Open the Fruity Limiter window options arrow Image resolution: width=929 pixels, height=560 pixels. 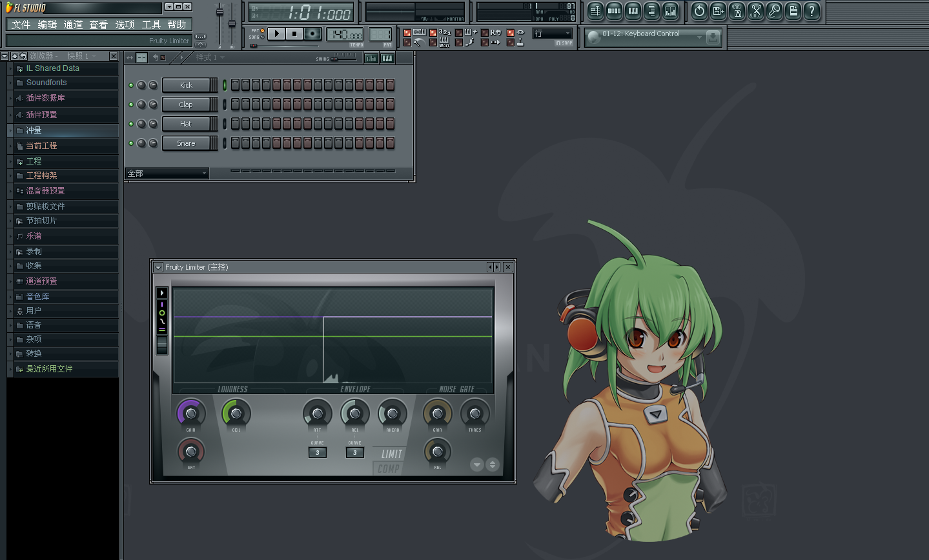158,267
